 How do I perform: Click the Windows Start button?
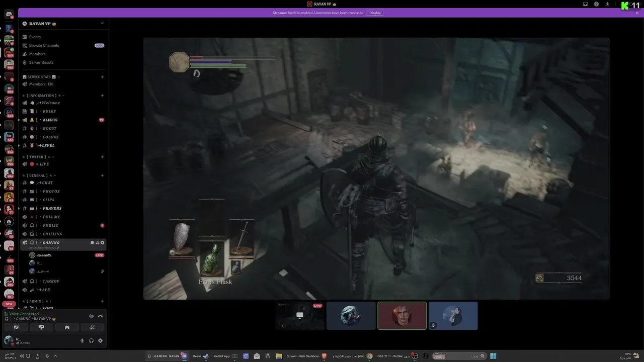pyautogui.click(x=494, y=356)
